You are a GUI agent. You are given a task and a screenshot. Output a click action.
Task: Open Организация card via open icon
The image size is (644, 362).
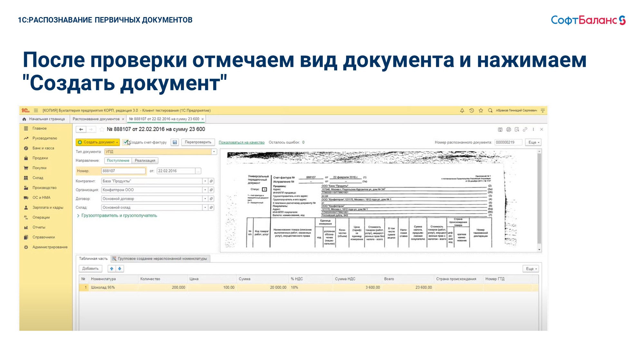211,190
